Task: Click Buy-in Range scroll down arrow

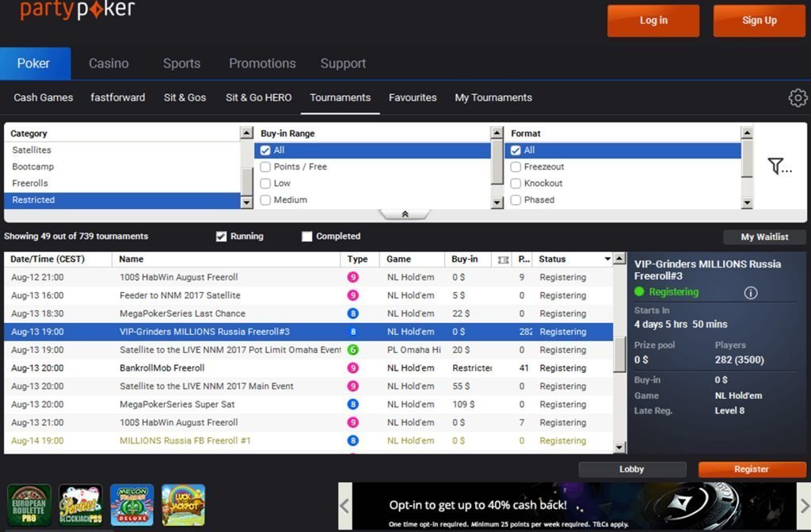Action: coord(497,202)
